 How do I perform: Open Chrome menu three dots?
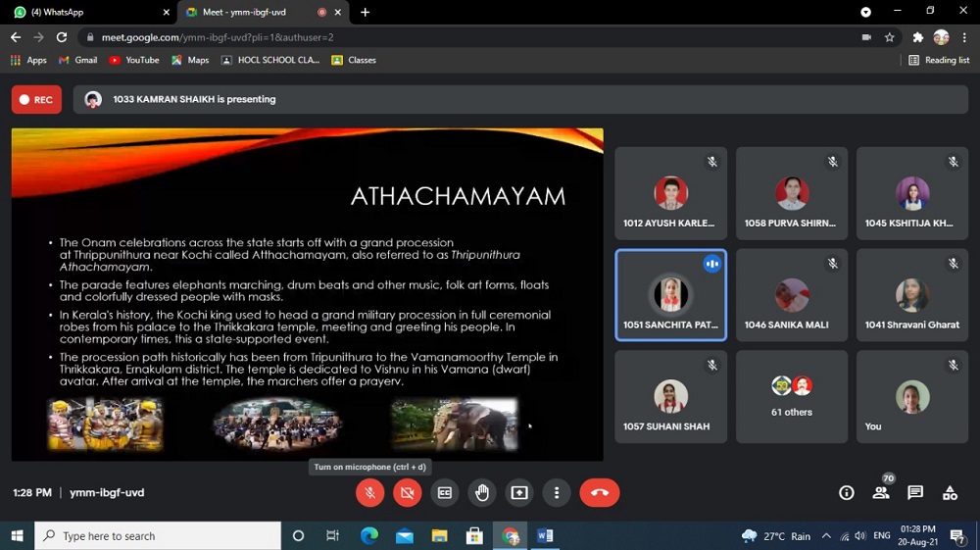[964, 37]
